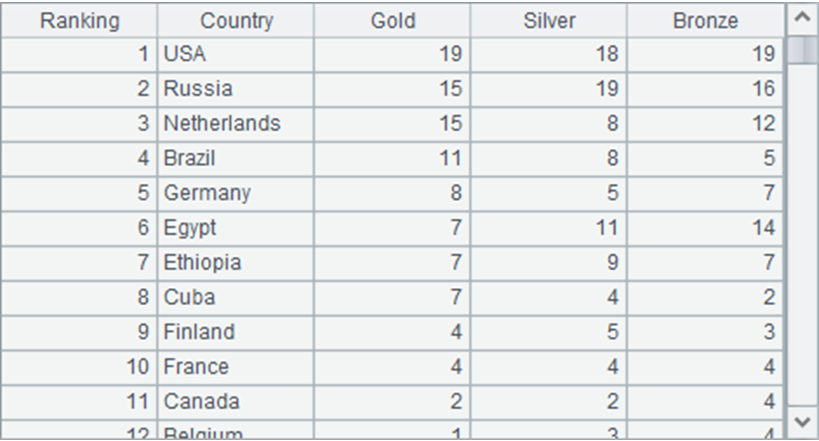Select the Netherlands country cell

click(x=236, y=124)
